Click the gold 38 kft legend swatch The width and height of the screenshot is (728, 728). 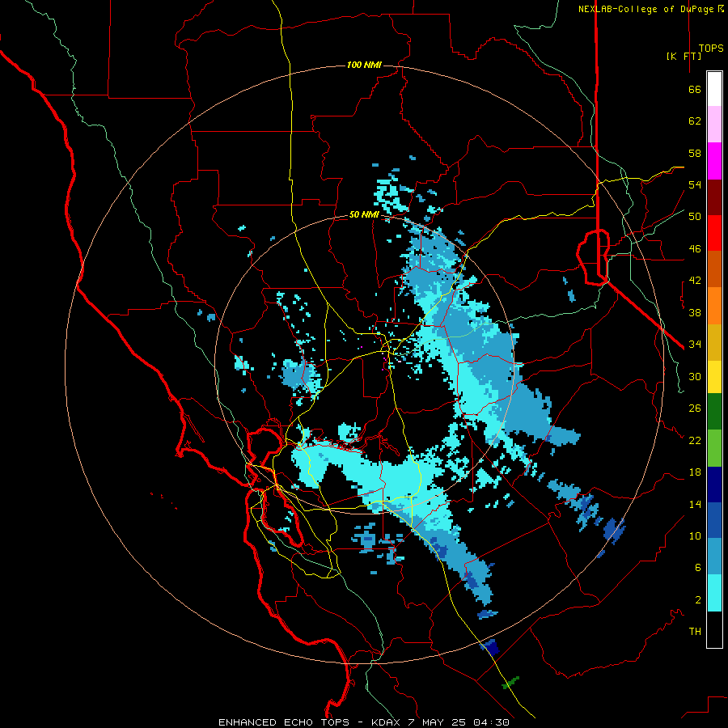pyautogui.click(x=714, y=342)
